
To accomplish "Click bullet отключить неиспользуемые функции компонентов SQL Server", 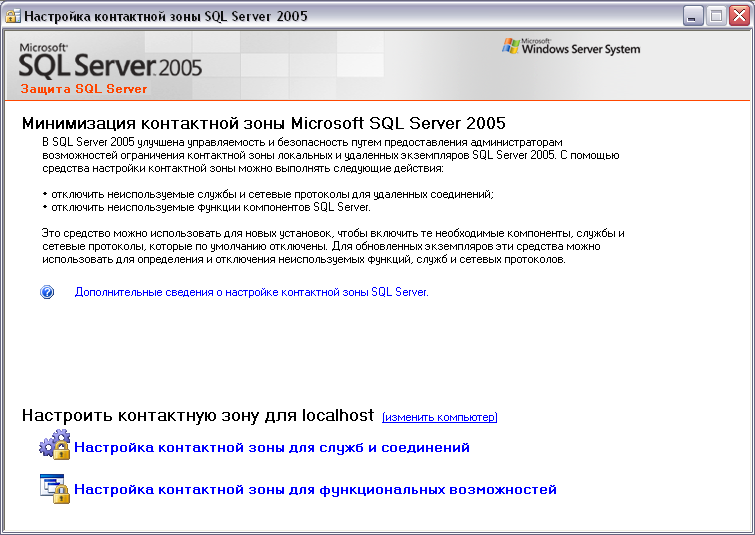I will pos(207,208).
